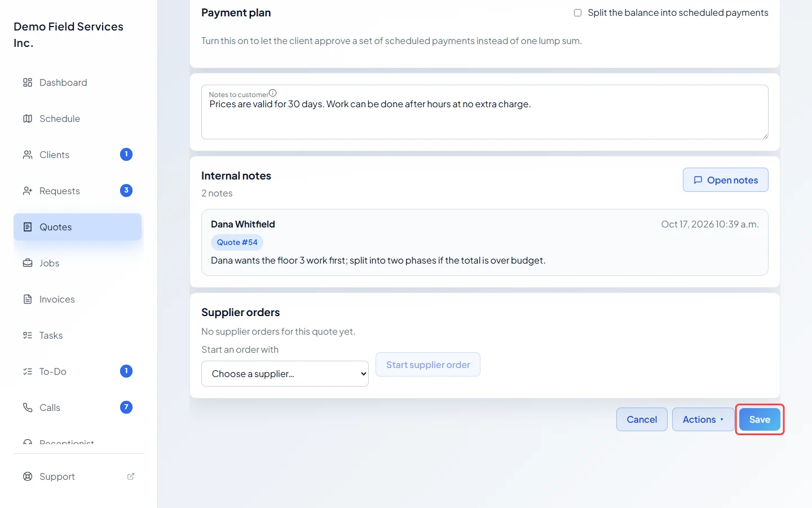Click the Quote #54 tag link
The height and width of the screenshot is (508, 812).
click(x=237, y=242)
